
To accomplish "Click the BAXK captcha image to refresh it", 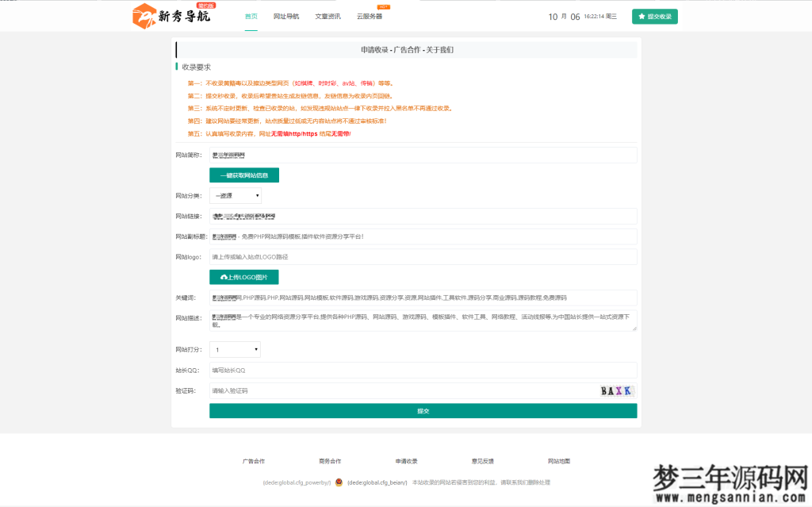I will [616, 390].
